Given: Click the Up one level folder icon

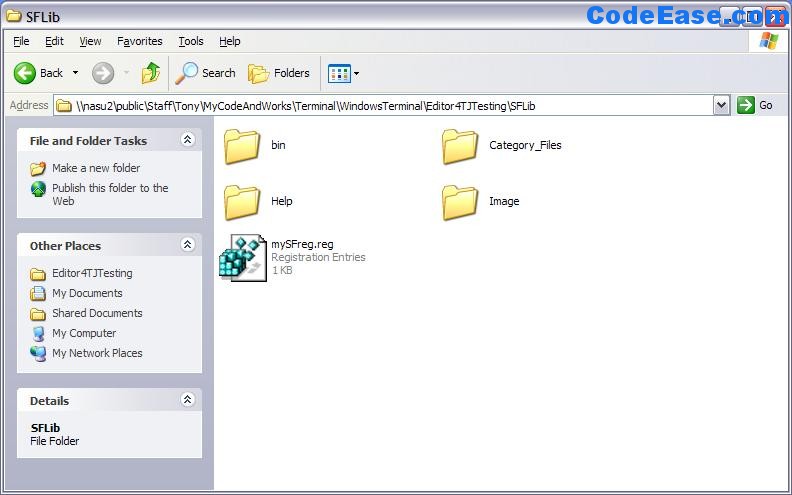Looking at the screenshot, I should click(151, 73).
